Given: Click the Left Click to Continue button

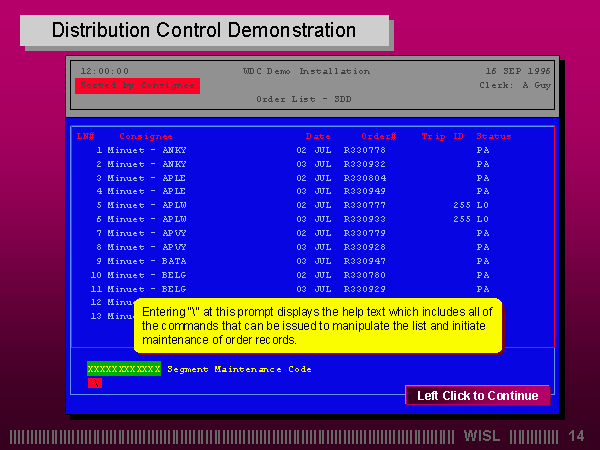Looking at the screenshot, I should pos(478,395).
